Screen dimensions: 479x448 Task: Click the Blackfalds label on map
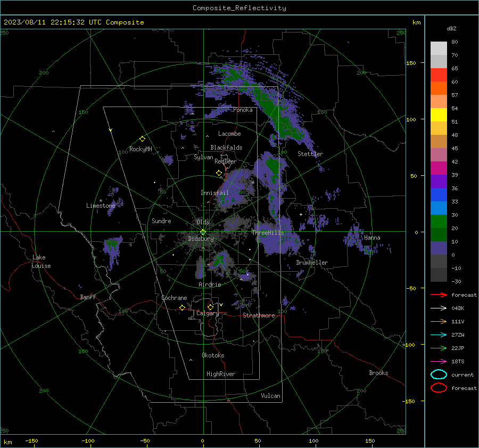[226, 148]
